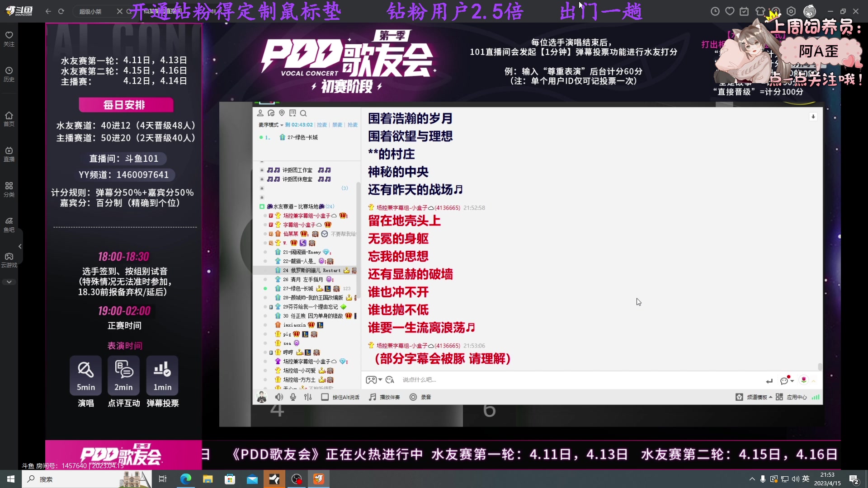Screen dimensions: 868x488
Task: Check the green network signal indicator
Action: coord(816,397)
